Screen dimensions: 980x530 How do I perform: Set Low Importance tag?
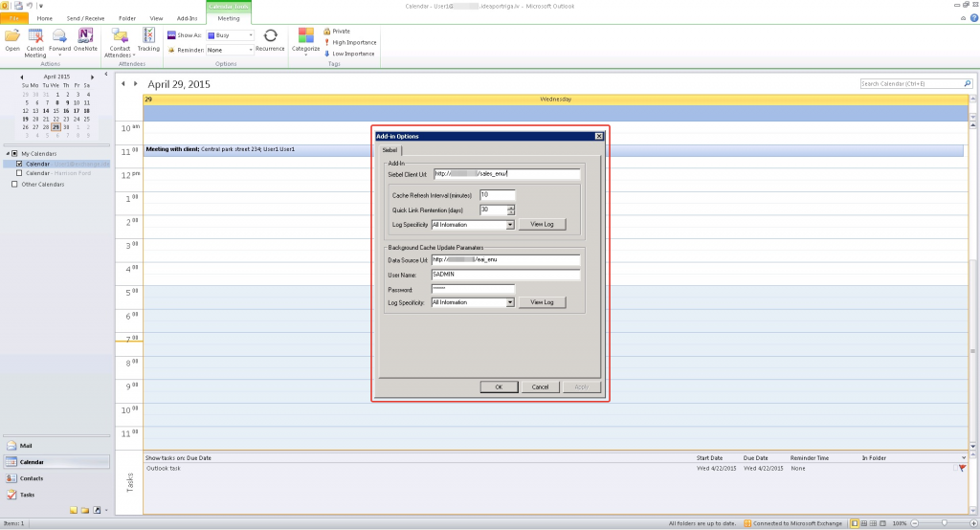(348, 54)
